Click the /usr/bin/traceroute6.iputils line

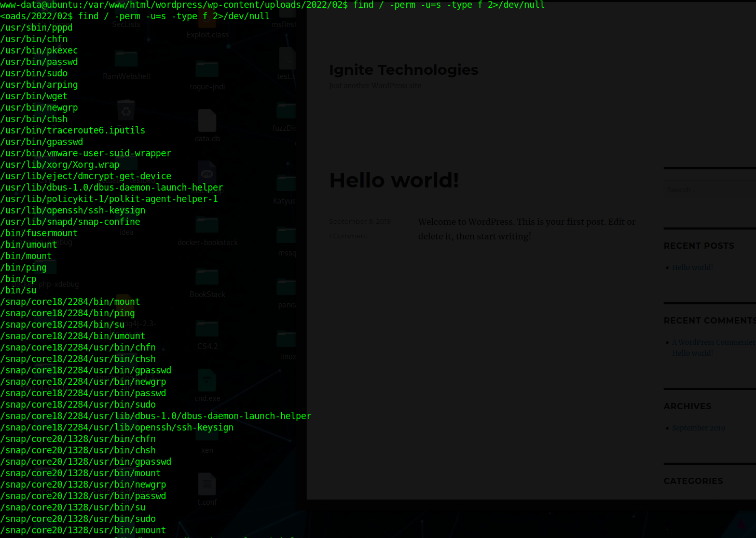click(73, 130)
